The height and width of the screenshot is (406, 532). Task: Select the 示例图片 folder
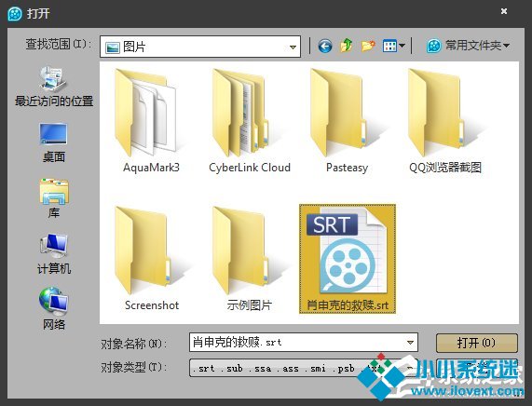(x=250, y=259)
